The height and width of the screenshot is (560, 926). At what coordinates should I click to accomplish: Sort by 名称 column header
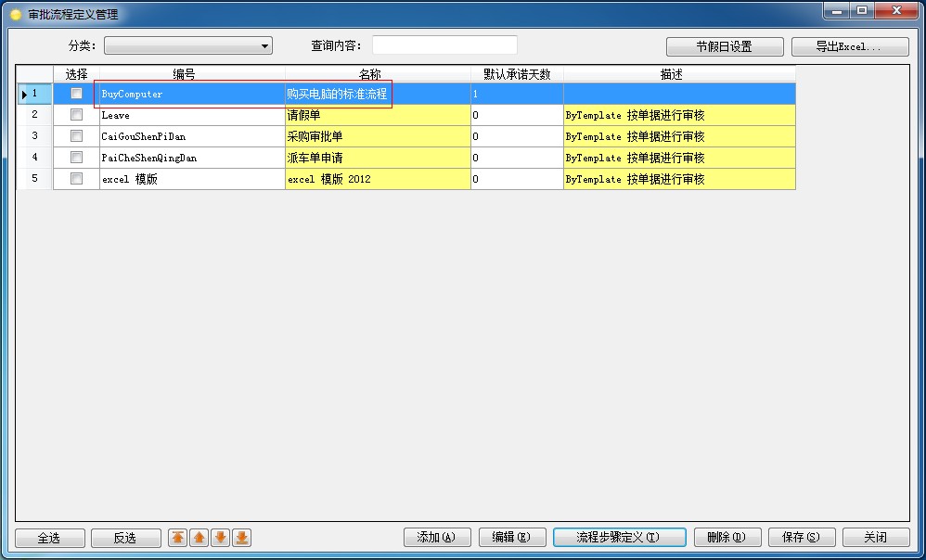click(378, 74)
